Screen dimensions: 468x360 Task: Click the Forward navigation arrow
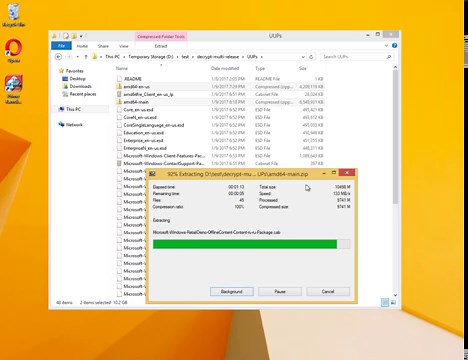click(x=68, y=57)
